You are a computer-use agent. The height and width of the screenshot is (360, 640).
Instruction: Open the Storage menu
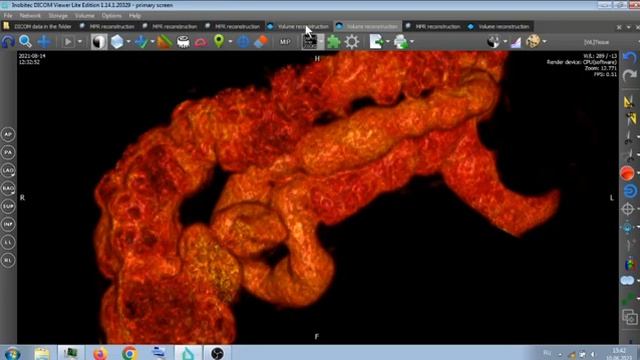[x=58, y=16]
